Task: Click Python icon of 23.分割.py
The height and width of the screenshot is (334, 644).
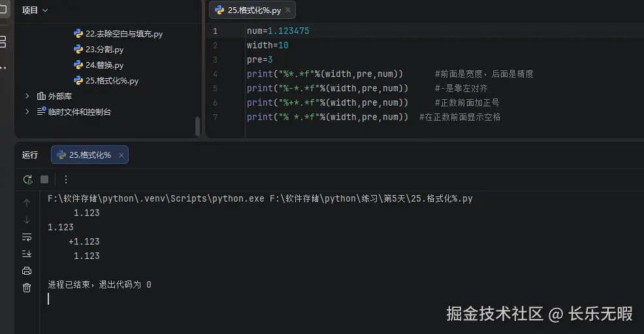Action: [x=78, y=49]
